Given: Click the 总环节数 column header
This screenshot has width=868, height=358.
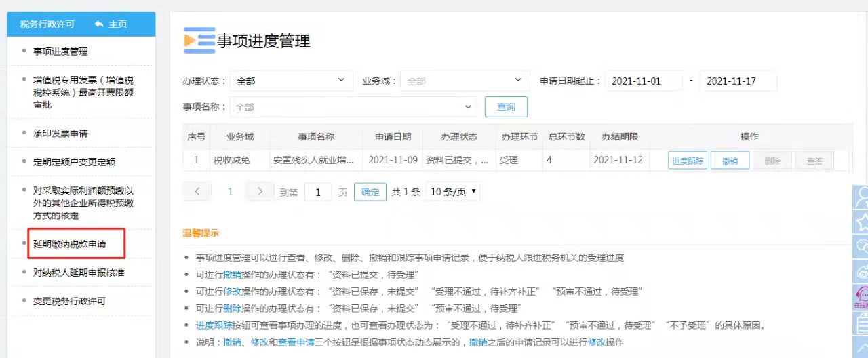Looking at the screenshot, I should pyautogui.click(x=566, y=136).
